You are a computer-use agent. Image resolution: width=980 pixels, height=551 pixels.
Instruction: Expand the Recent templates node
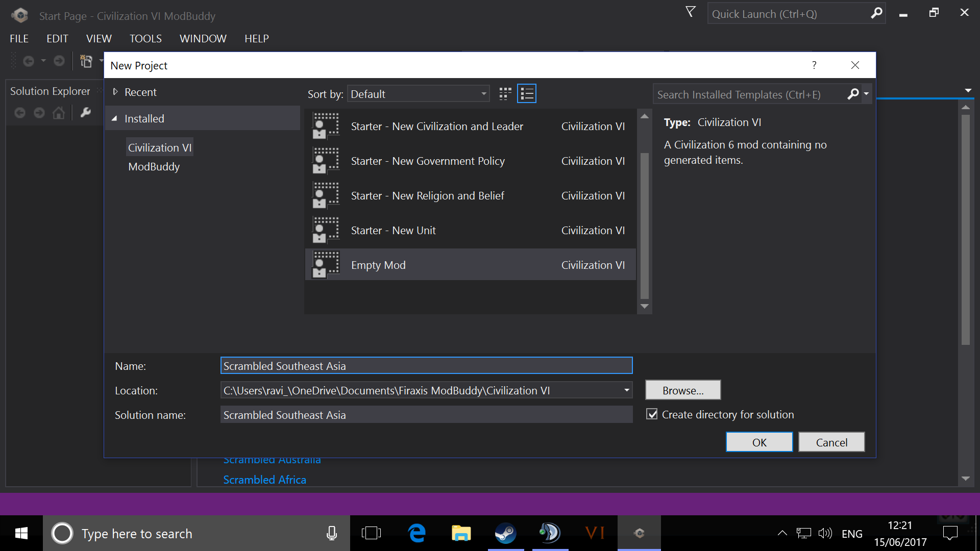115,92
